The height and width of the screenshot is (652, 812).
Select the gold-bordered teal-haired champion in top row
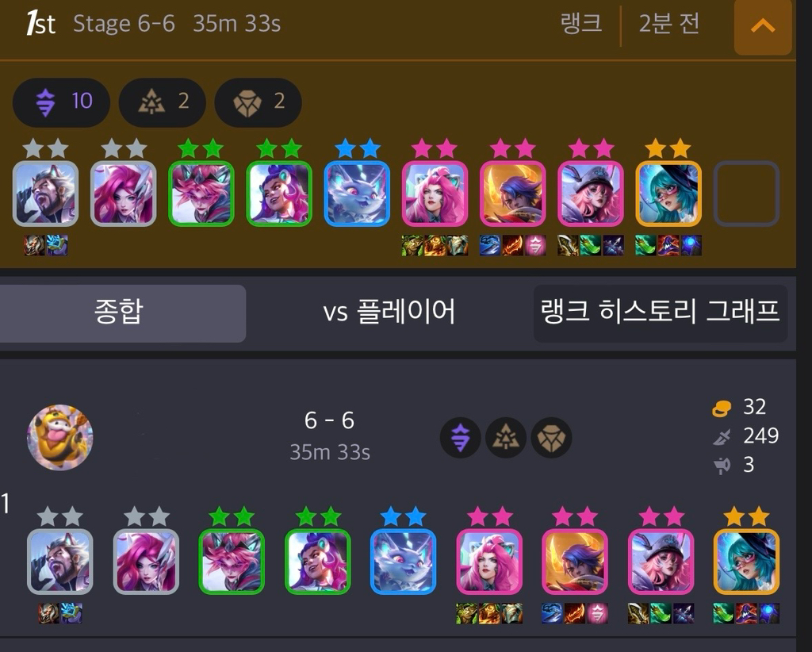point(668,194)
